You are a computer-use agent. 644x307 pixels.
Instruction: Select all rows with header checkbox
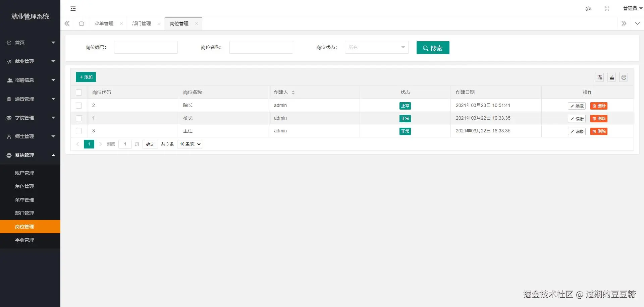(x=79, y=93)
